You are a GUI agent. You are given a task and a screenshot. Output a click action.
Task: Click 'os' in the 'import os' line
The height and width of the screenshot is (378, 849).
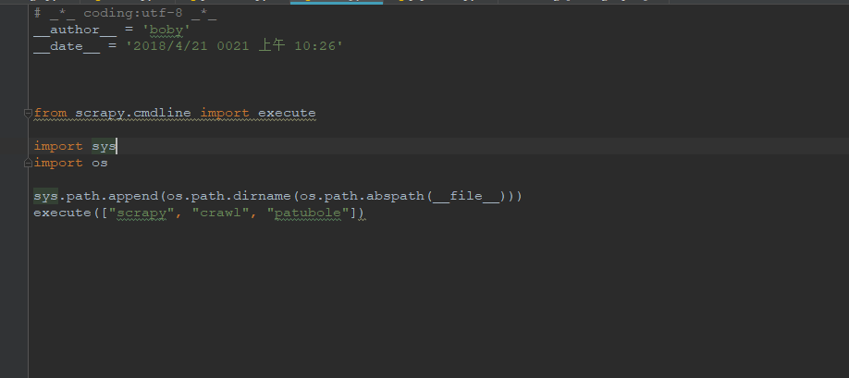(100, 163)
